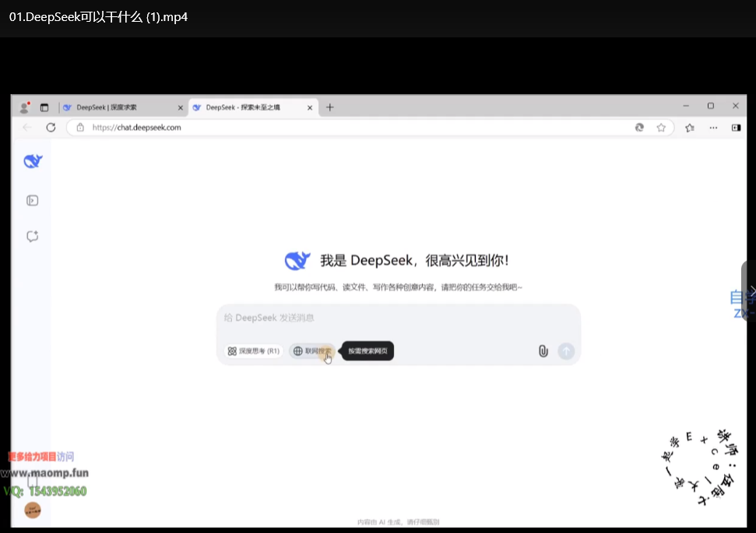Minimize the browser window
Viewport: 756px width, 533px height.
tap(686, 106)
